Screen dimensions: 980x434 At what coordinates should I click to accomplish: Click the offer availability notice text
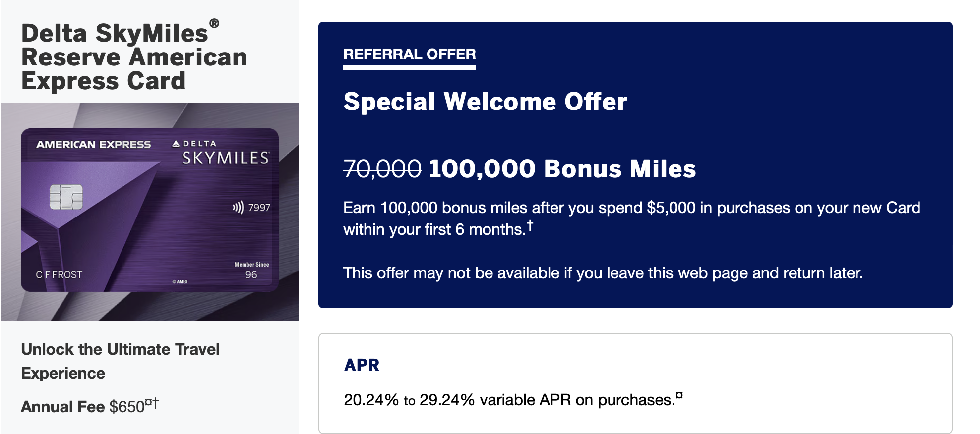pos(603,273)
